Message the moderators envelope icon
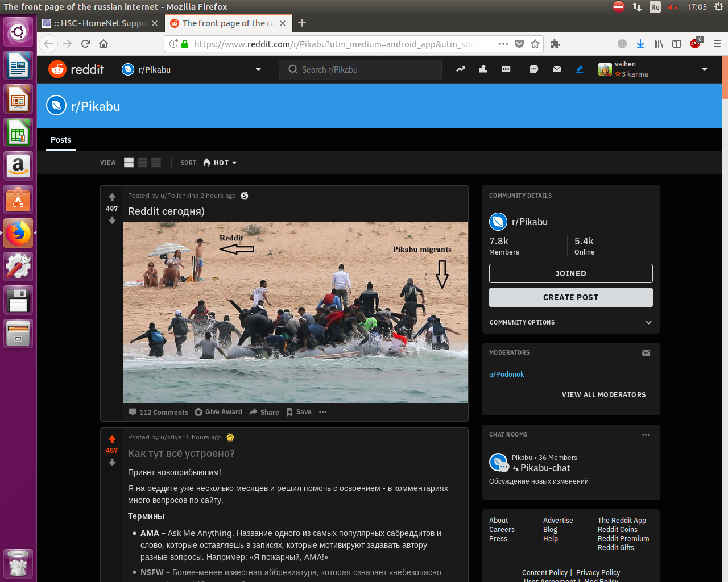The image size is (728, 582). click(646, 353)
